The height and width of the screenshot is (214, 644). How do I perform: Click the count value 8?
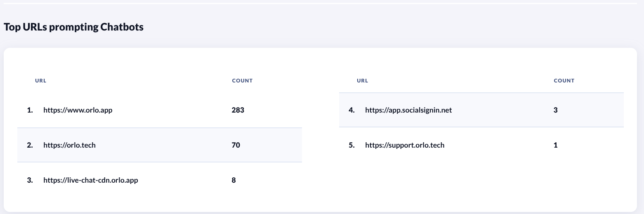pos(234,180)
